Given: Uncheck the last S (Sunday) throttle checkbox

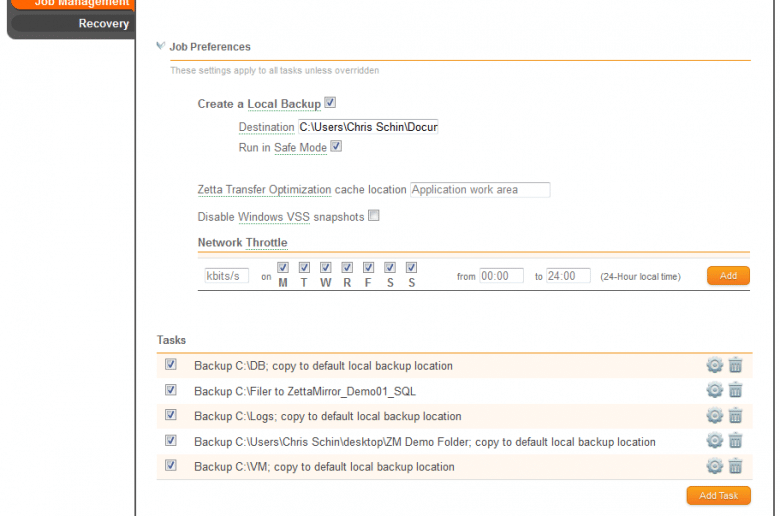Looking at the screenshot, I should (x=411, y=268).
